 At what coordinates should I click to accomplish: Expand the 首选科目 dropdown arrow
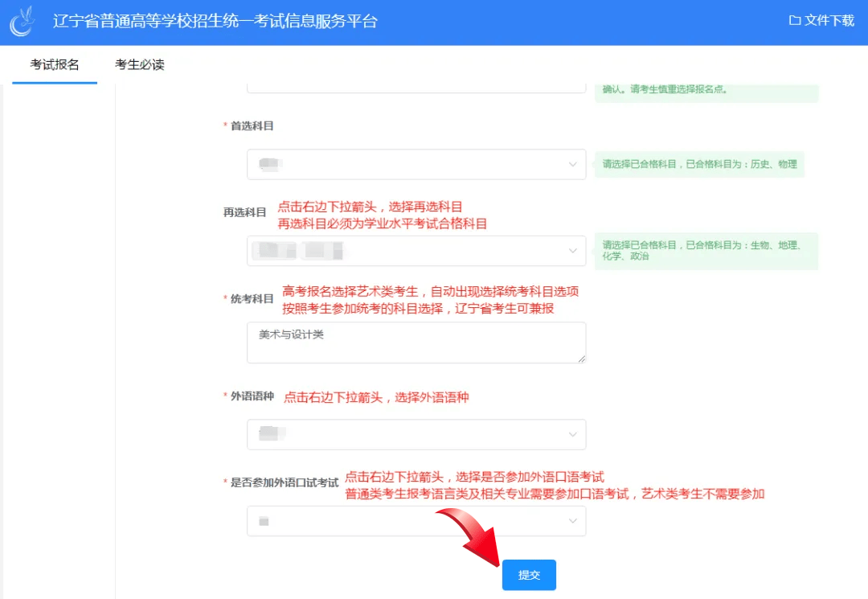pyautogui.click(x=572, y=165)
